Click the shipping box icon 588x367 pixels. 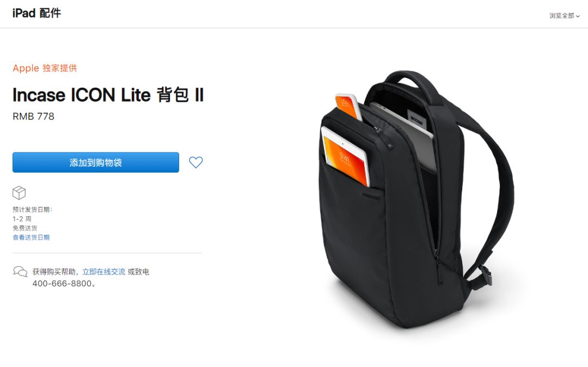[x=19, y=193]
